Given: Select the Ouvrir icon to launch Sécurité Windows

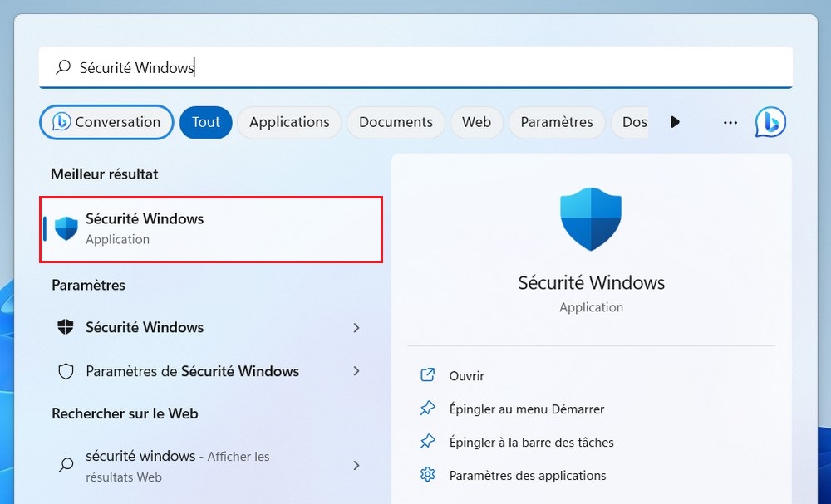Looking at the screenshot, I should (x=427, y=375).
